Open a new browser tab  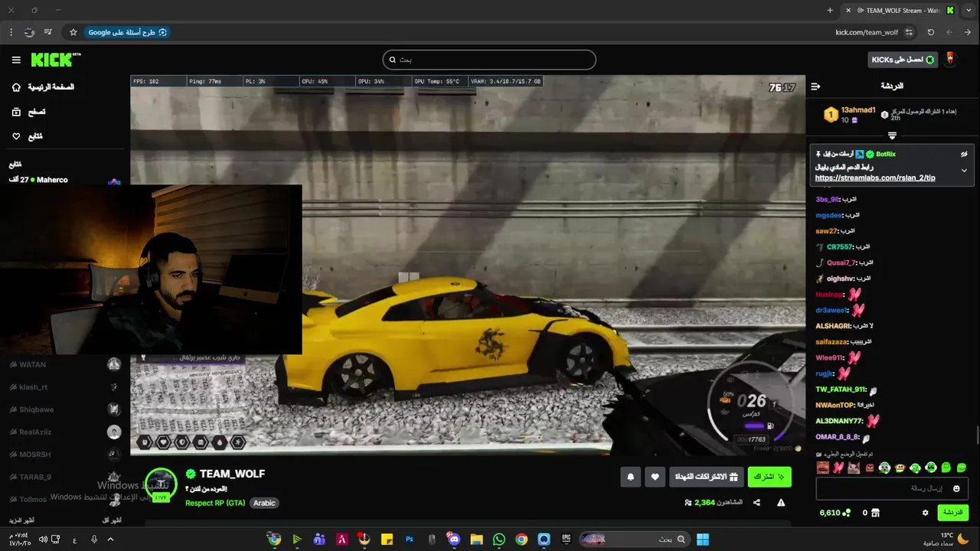pos(830,10)
